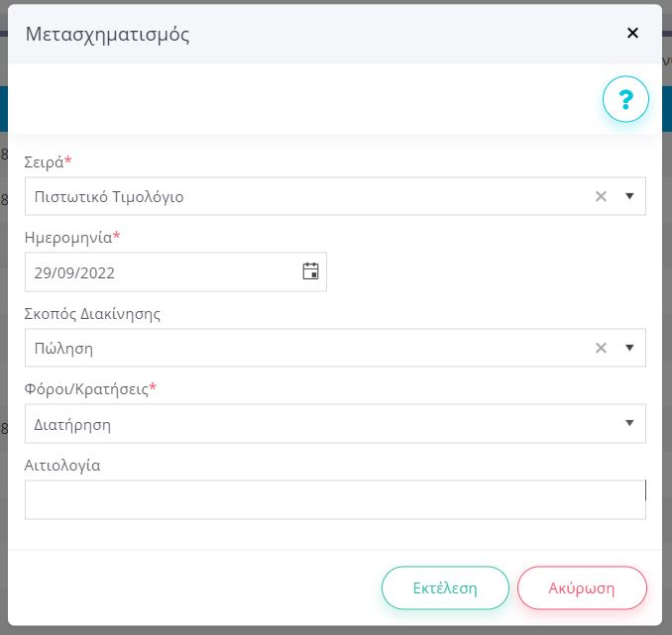This screenshot has height=635, width=672.
Task: Click the Σειρά field label
Action: pos(44,161)
